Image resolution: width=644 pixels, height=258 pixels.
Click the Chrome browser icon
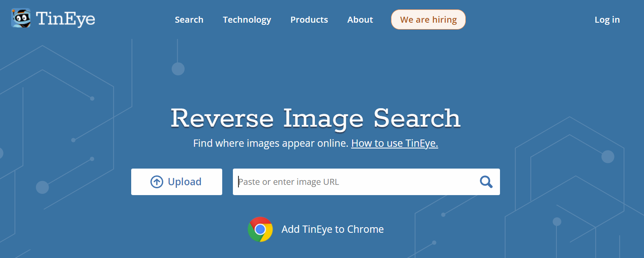(x=260, y=229)
